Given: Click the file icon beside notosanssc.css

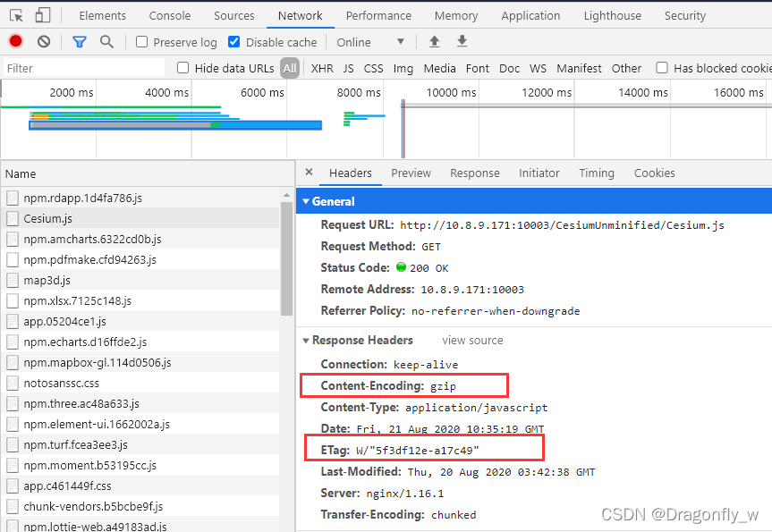Looking at the screenshot, I should 13,384.
